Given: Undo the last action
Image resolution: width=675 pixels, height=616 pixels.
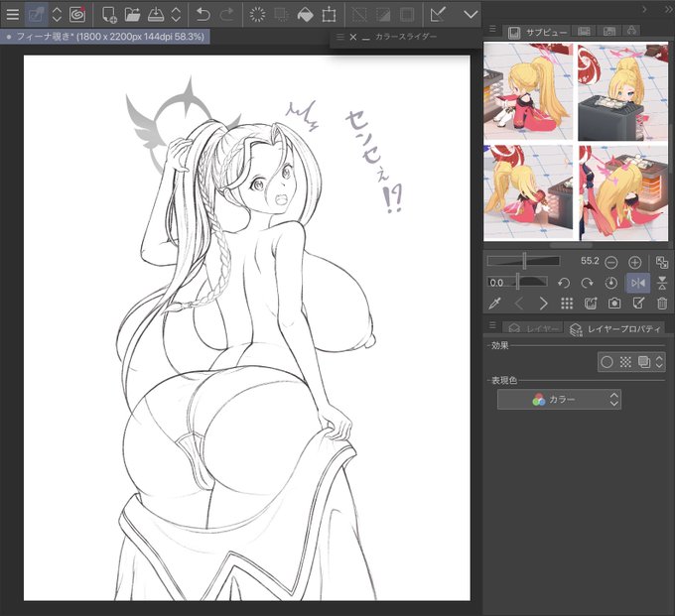Looking at the screenshot, I should pos(202,15).
